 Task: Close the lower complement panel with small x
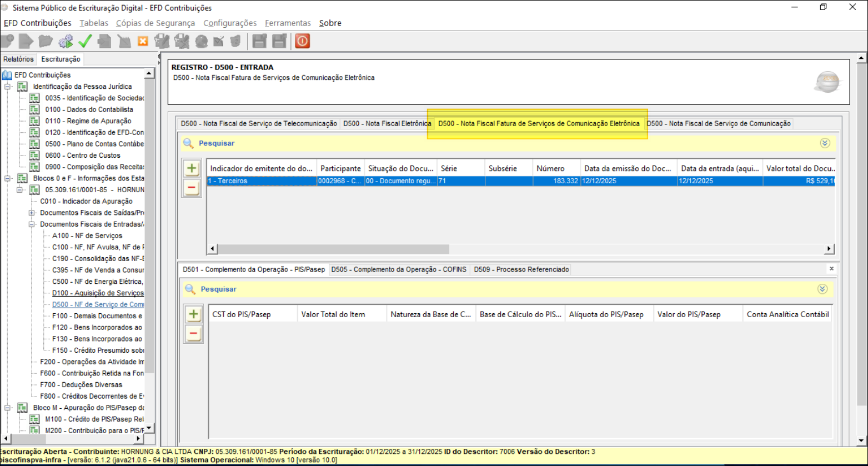point(831,269)
